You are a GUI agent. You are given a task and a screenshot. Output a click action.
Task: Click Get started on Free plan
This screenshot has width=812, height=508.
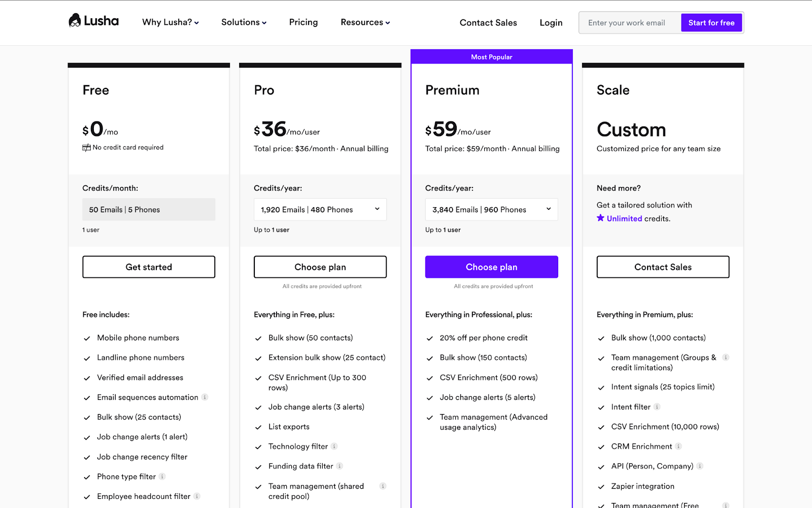[149, 267]
